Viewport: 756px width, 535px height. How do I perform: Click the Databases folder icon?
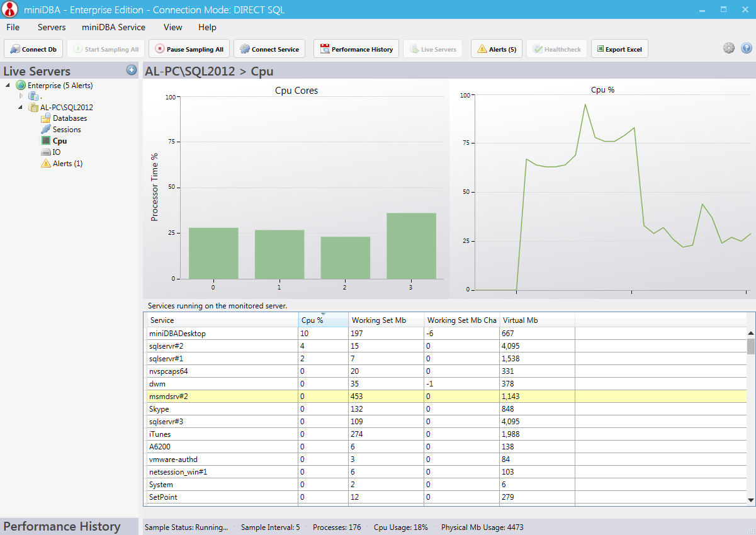(46, 118)
